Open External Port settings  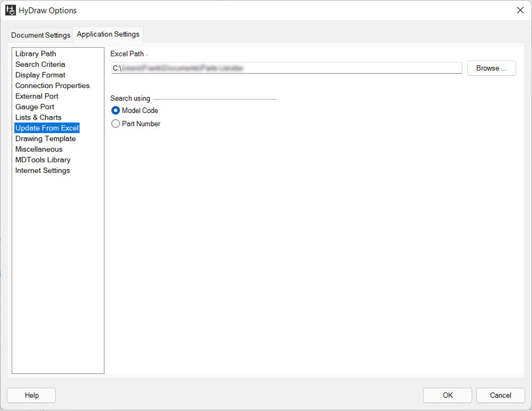(37, 96)
